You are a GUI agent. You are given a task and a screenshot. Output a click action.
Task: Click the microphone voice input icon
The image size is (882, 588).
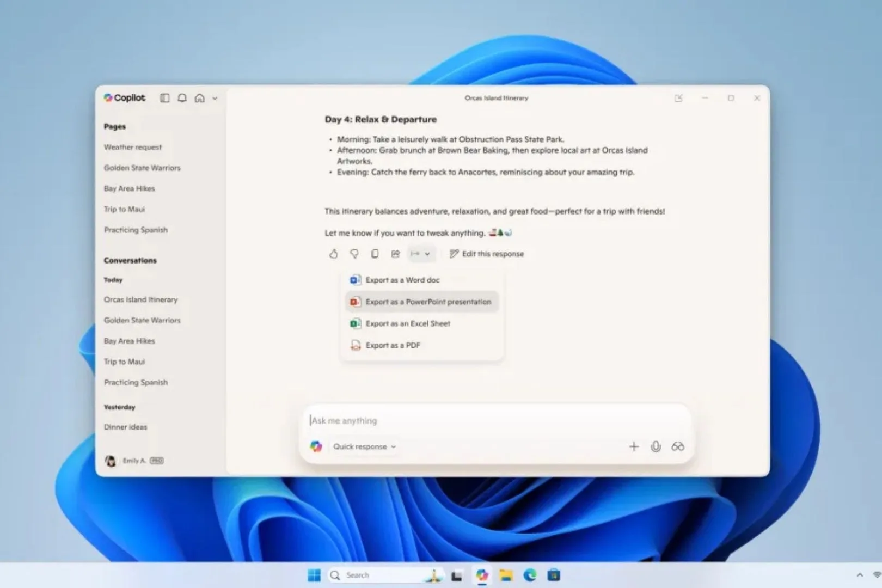pos(656,446)
